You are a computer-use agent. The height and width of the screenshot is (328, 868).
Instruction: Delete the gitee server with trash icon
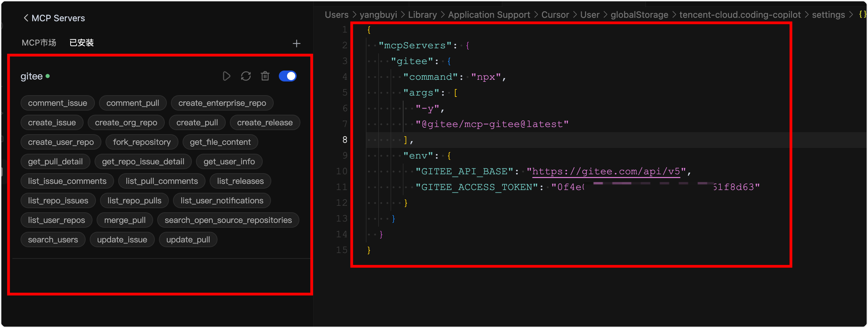[x=265, y=76]
